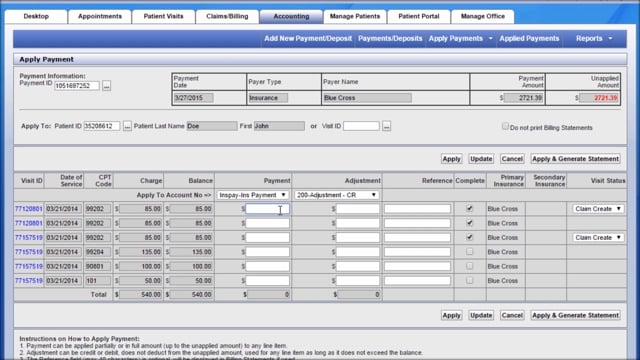The width and height of the screenshot is (640, 360).
Task: Click Apply & Generate Statement below Total row
Action: click(575, 315)
